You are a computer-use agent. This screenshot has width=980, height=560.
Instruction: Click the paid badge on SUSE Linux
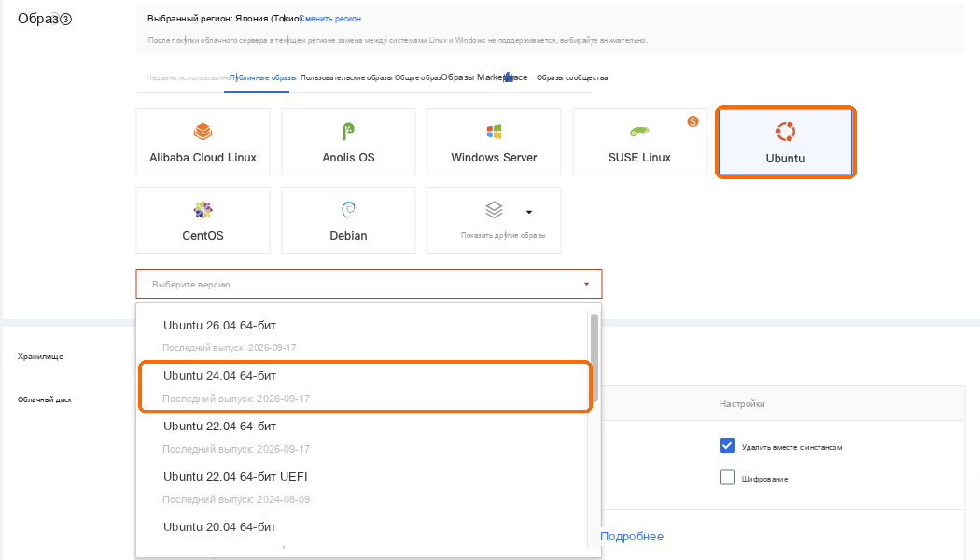tap(693, 121)
